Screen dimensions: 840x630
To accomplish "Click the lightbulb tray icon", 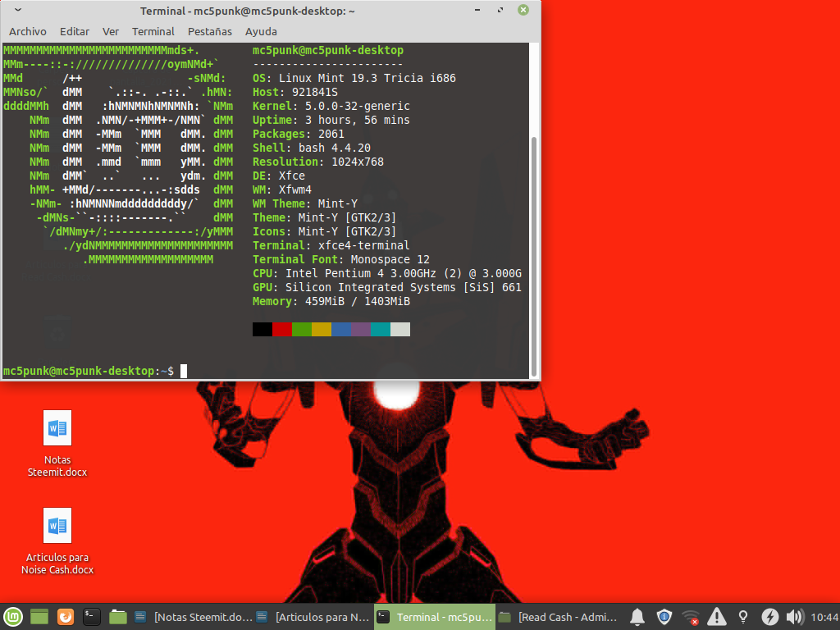I will (x=743, y=617).
